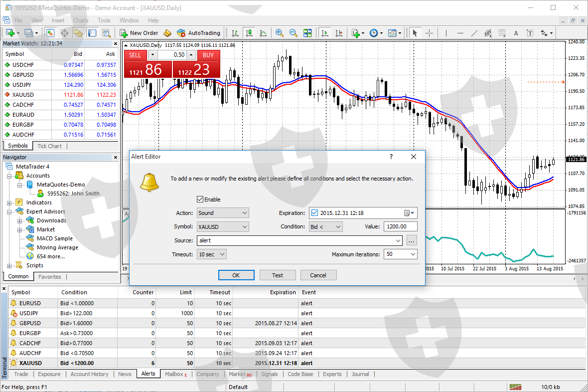This screenshot has height=392, width=588.
Task: Open the Periodicity clock icon
Action: click(374, 33)
